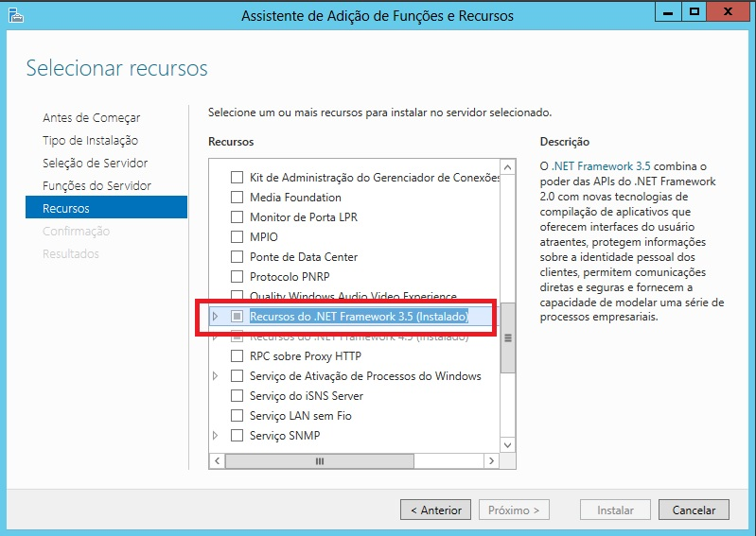Go to Antes de Começar step
This screenshot has width=756, height=536.
pyautogui.click(x=92, y=118)
